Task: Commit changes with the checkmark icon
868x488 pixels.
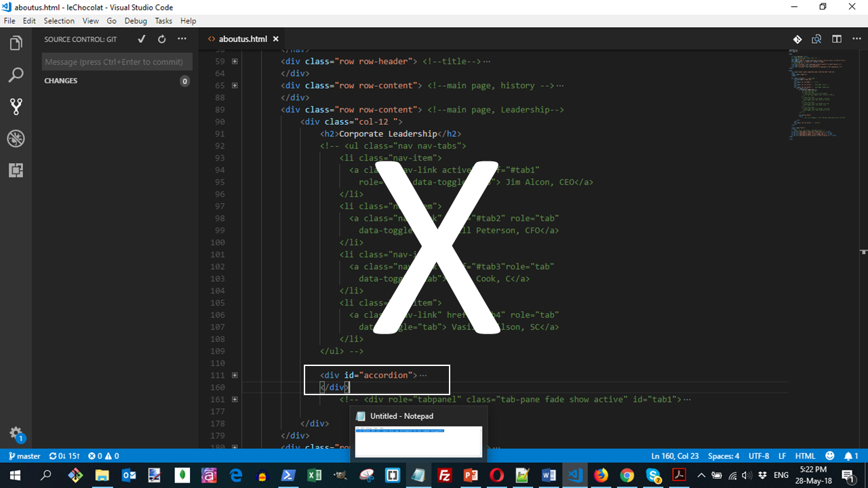Action: (141, 39)
